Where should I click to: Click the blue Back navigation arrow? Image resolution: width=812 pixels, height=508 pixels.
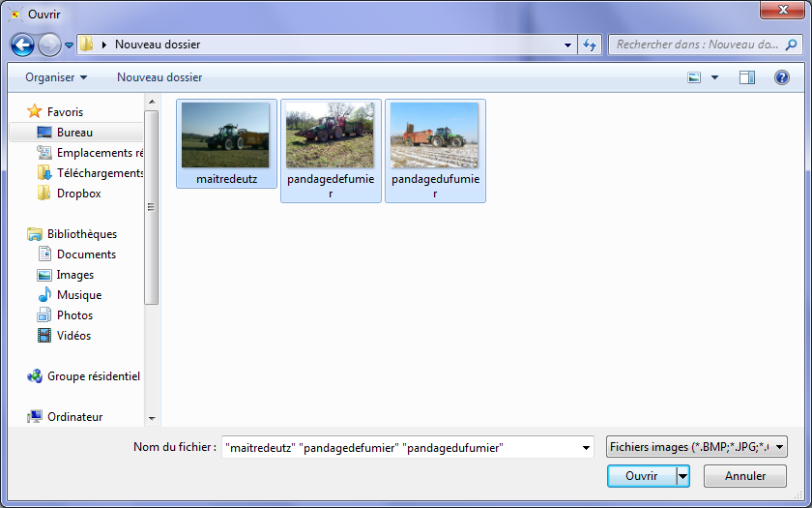[22, 45]
